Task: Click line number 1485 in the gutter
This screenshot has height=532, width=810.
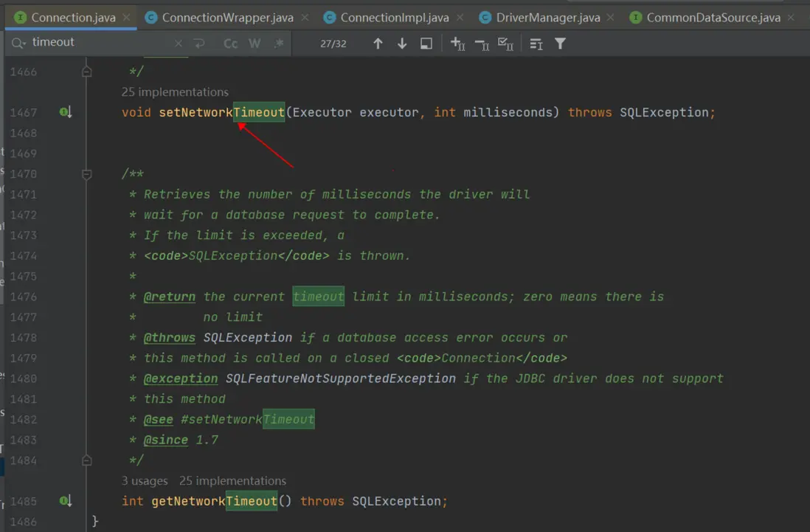Action: point(24,502)
